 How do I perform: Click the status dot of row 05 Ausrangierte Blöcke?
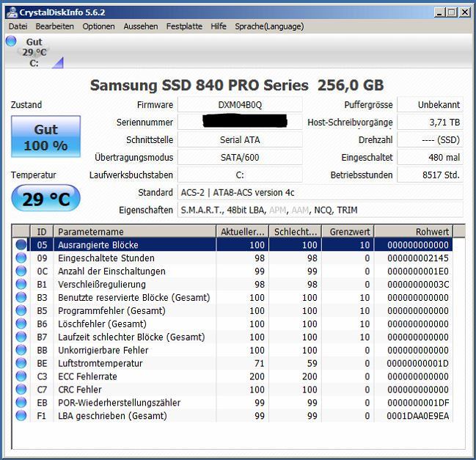(x=21, y=245)
